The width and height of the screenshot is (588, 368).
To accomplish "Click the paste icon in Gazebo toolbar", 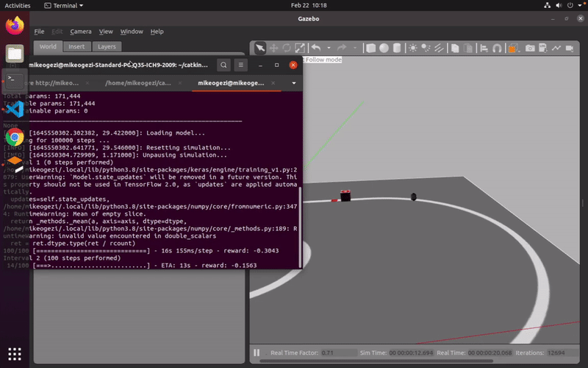I will click(x=468, y=48).
